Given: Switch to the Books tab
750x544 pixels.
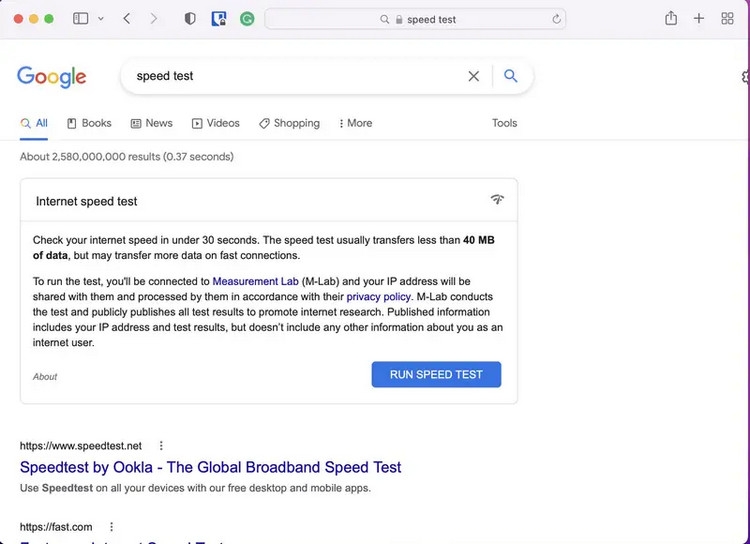Looking at the screenshot, I should [x=89, y=123].
